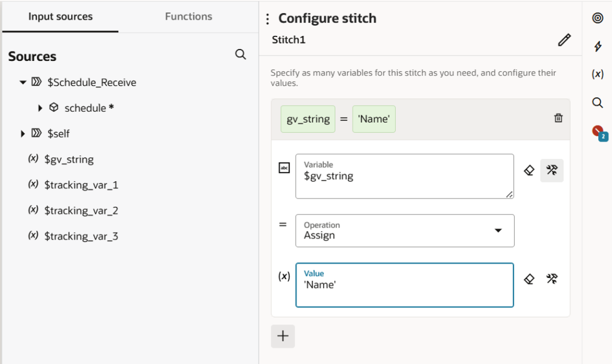The width and height of the screenshot is (612, 364).
Task: Click the pencil icon to rename Stitch1
Action: click(564, 40)
